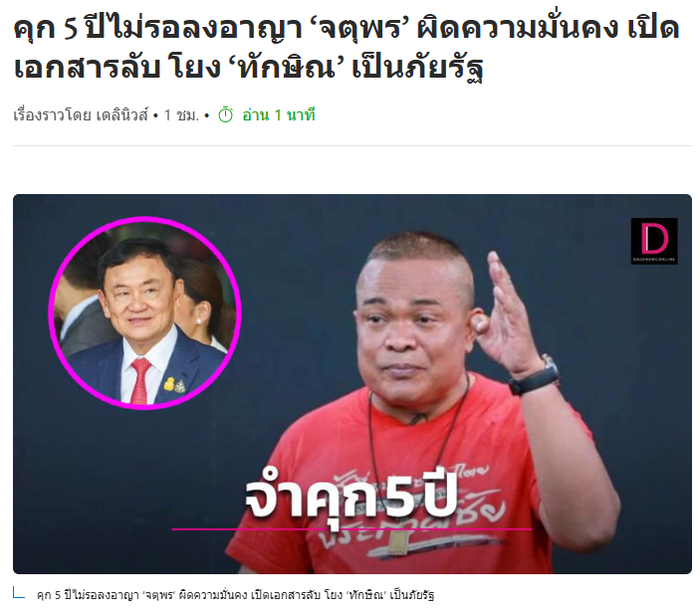Click the 'จำคุก5ปี' overlay text
Image resolution: width=700 pixels, height=615 pixels.
click(351, 494)
